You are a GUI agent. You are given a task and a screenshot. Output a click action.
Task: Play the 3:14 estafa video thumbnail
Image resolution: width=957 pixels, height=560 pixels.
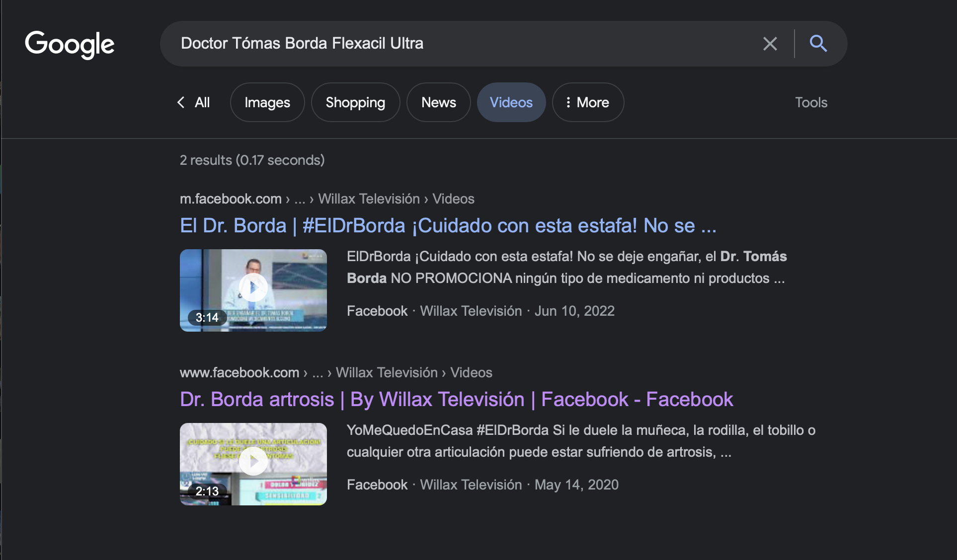point(253,288)
